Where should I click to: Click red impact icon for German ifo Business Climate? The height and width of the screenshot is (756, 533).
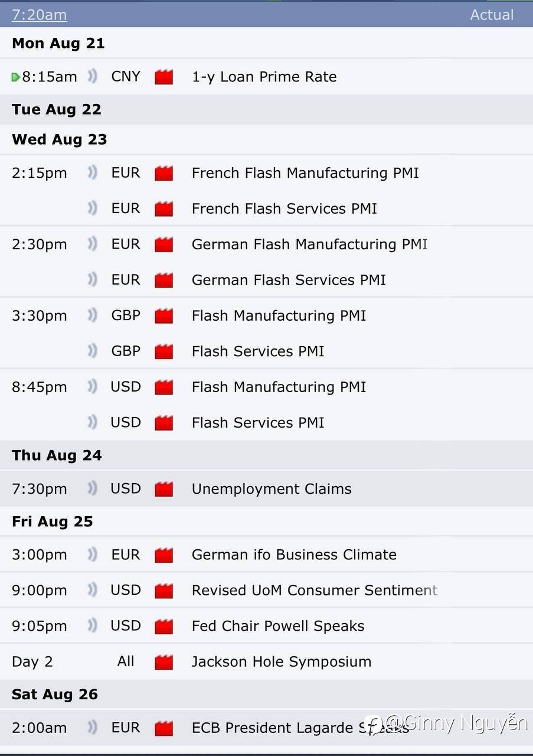(164, 555)
